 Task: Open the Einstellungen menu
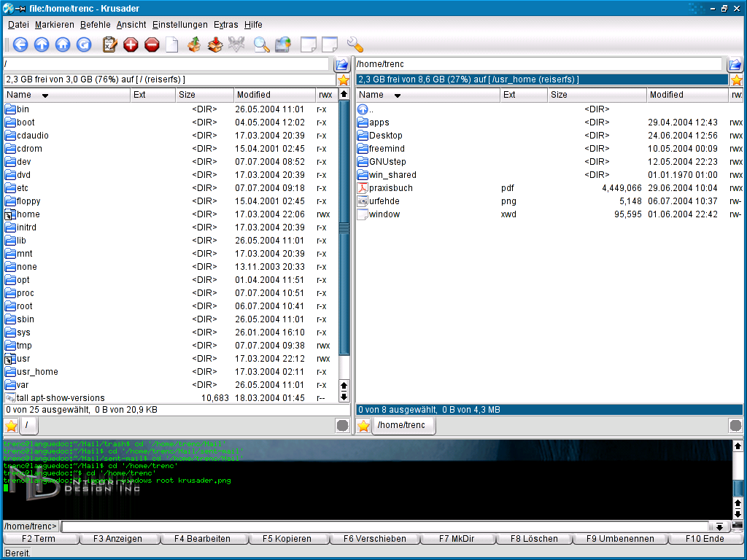[x=180, y=25]
